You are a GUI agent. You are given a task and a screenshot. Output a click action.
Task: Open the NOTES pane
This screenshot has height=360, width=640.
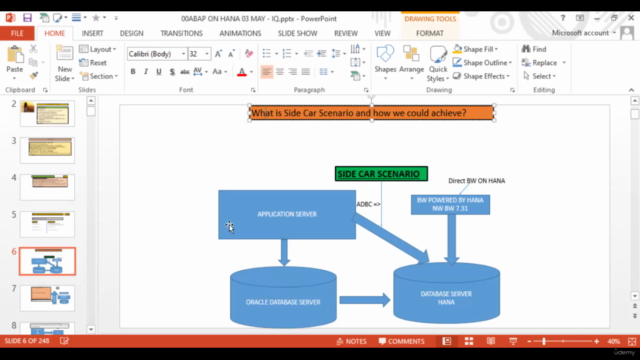pyautogui.click(x=351, y=341)
